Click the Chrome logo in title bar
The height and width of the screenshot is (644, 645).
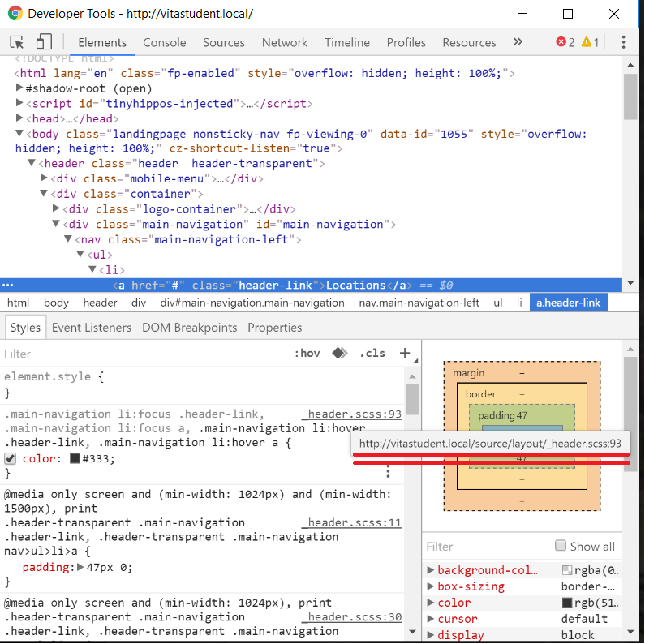(15, 13)
